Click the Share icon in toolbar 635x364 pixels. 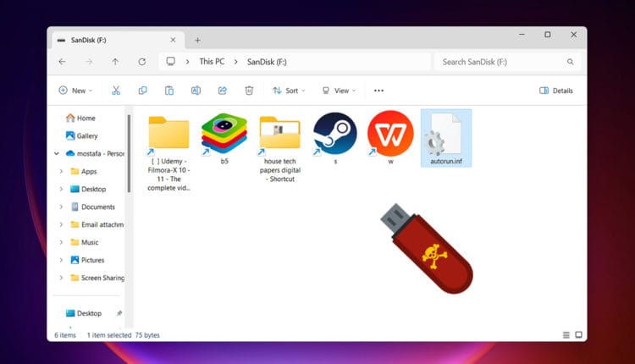click(223, 91)
